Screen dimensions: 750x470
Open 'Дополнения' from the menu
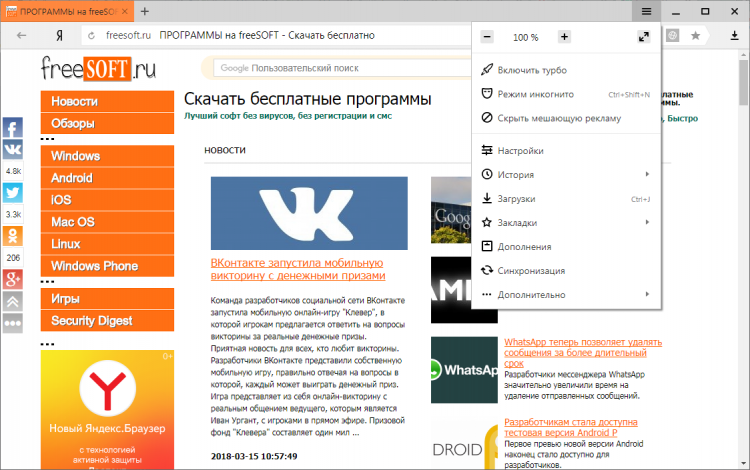pyautogui.click(x=566, y=247)
